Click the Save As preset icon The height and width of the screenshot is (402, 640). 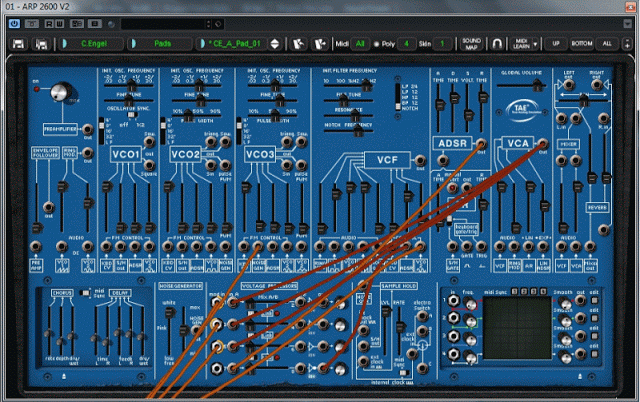[41, 44]
